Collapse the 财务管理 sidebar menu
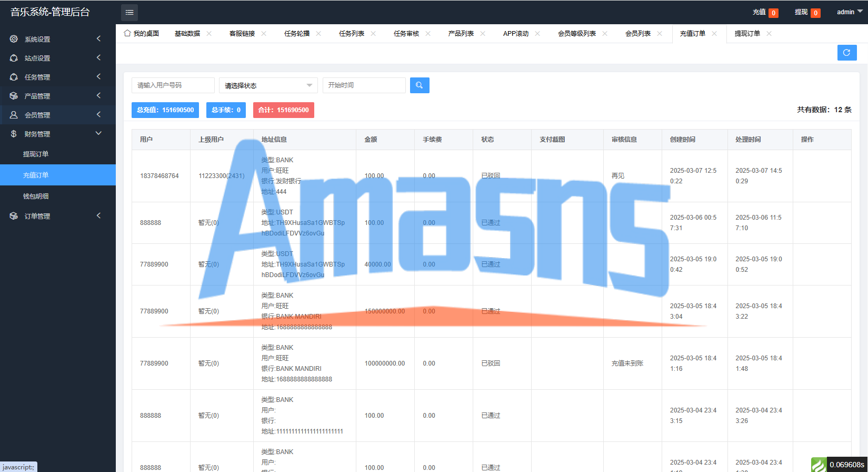This screenshot has height=472, width=868. [98, 134]
